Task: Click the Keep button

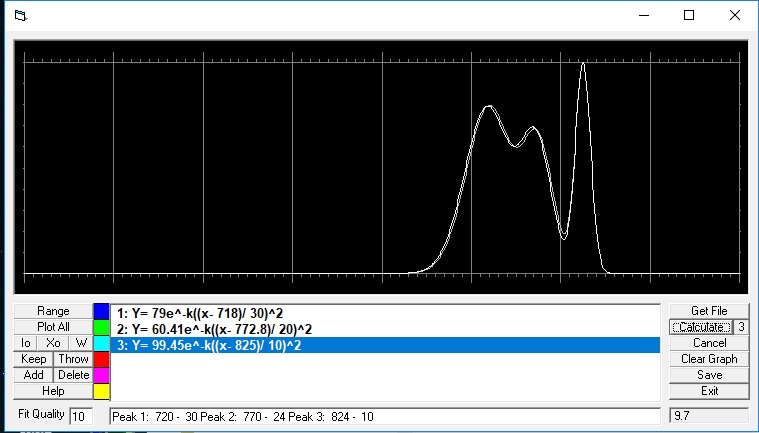Action: 33,359
